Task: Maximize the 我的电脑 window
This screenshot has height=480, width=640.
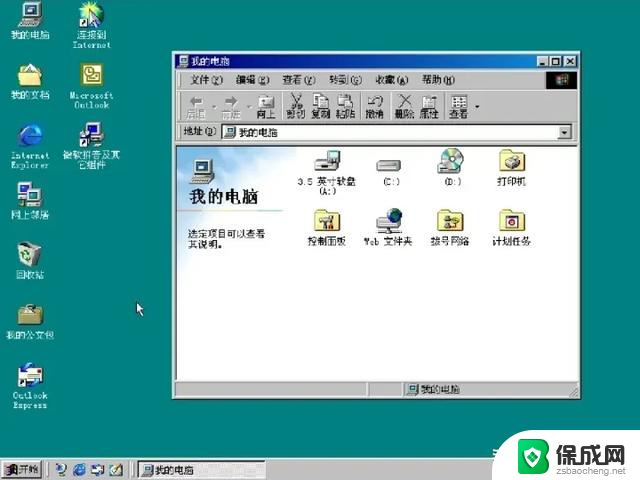Action: click(x=555, y=62)
